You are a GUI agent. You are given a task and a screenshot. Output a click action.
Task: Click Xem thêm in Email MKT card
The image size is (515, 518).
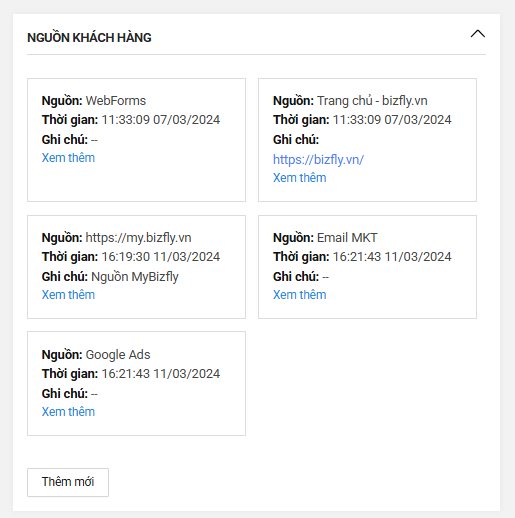tap(299, 295)
